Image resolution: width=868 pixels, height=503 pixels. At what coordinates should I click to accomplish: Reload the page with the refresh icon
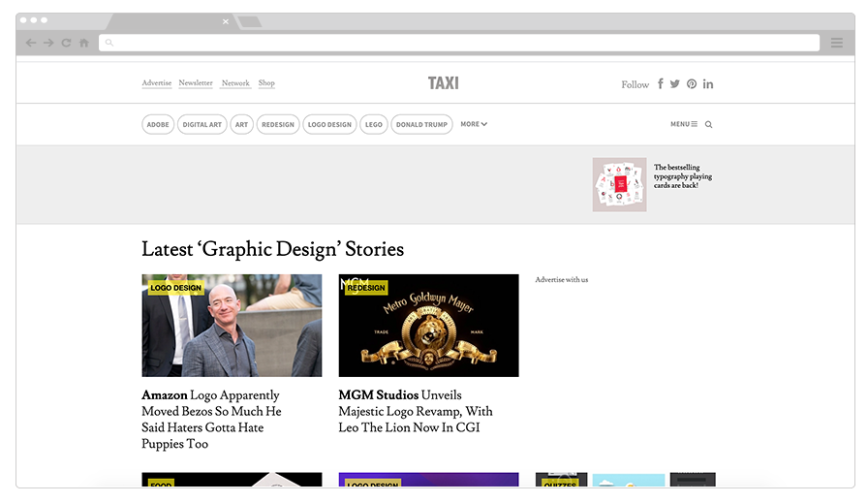click(66, 43)
